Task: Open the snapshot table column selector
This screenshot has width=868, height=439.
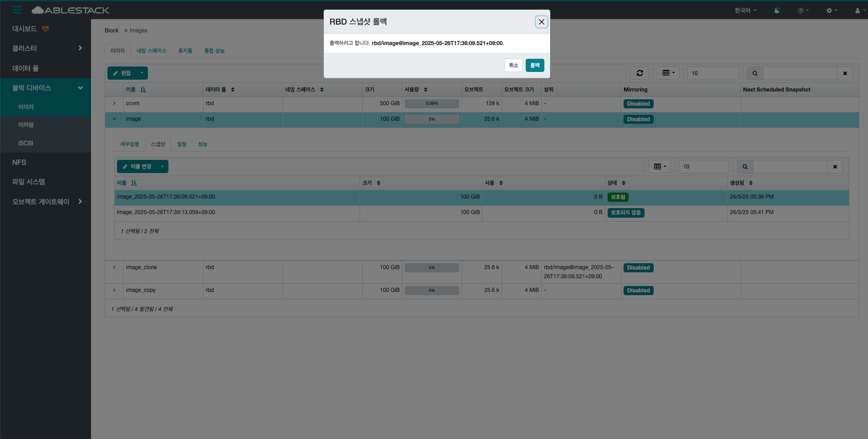Action: pyautogui.click(x=660, y=167)
